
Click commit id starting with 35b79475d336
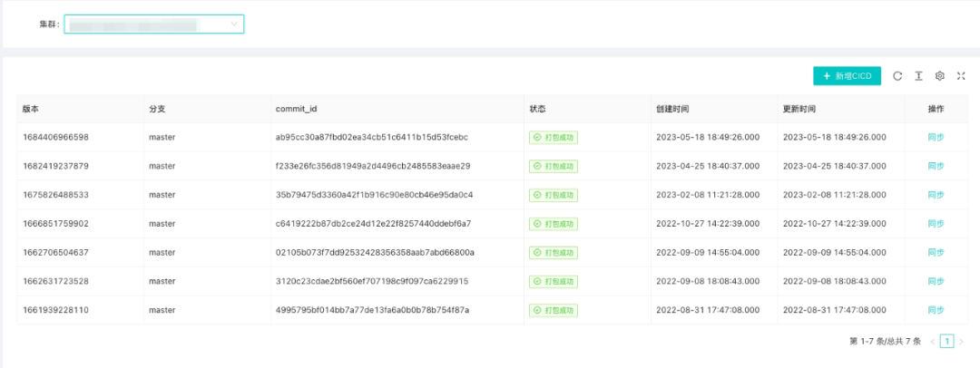click(x=375, y=195)
